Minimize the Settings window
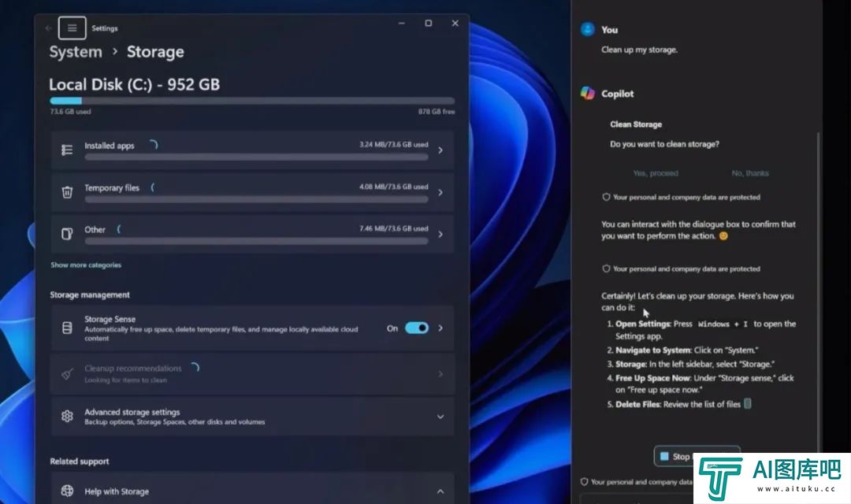The width and height of the screenshot is (851, 504). click(x=402, y=24)
